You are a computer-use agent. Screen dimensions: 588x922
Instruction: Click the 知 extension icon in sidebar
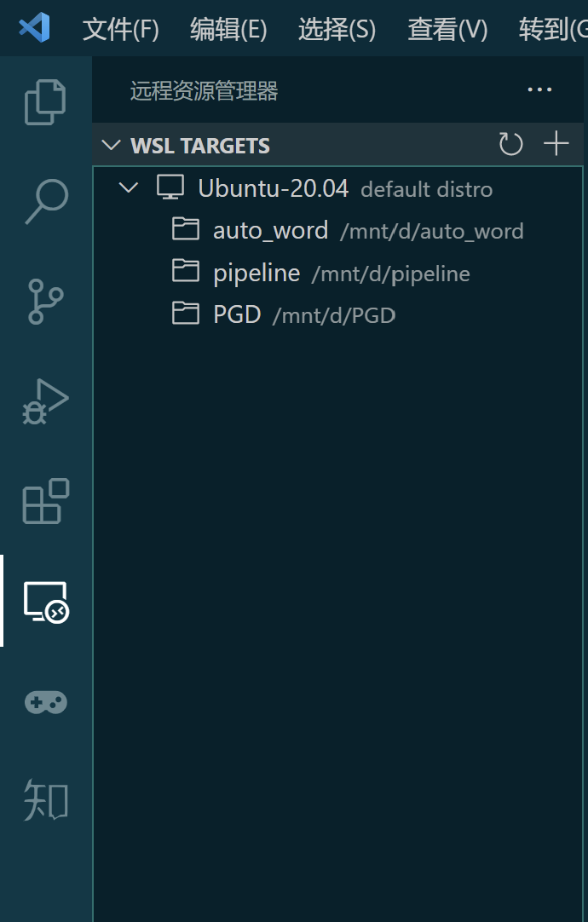(45, 801)
